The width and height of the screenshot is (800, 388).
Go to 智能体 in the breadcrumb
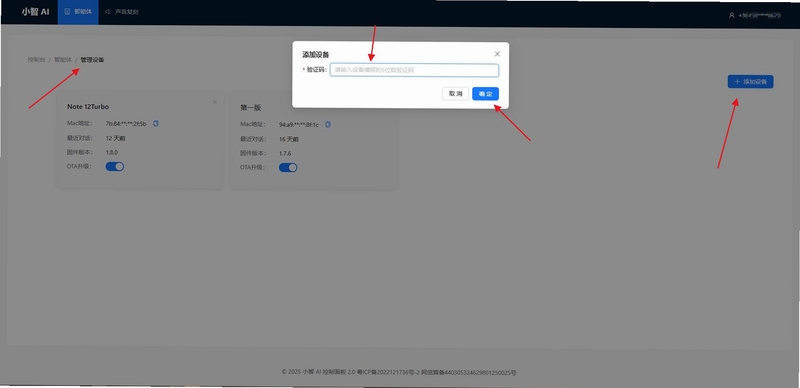pyautogui.click(x=63, y=60)
